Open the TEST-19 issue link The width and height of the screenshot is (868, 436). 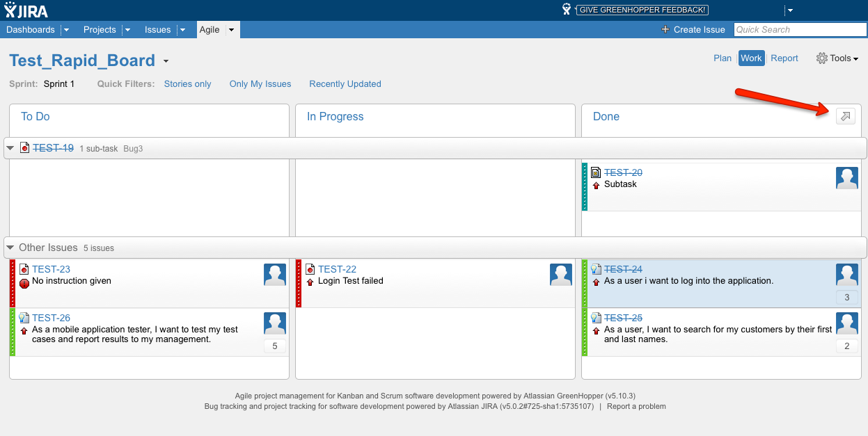tap(53, 148)
